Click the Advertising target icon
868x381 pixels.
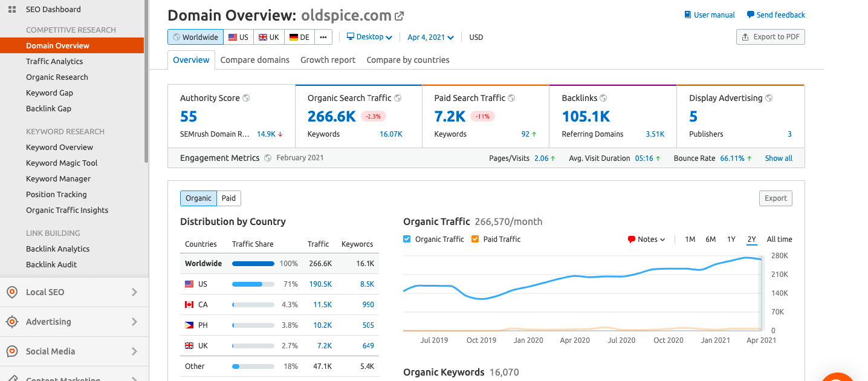coord(11,322)
